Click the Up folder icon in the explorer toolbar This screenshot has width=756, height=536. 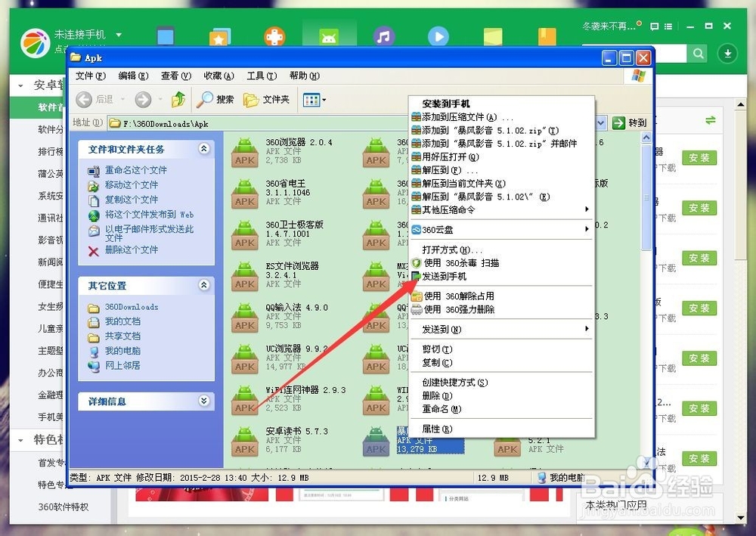[x=178, y=100]
